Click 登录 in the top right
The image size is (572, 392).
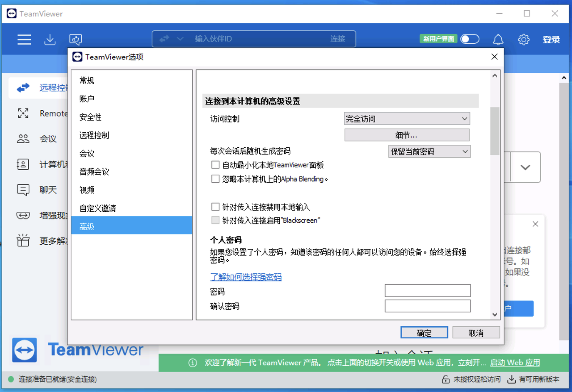(551, 39)
